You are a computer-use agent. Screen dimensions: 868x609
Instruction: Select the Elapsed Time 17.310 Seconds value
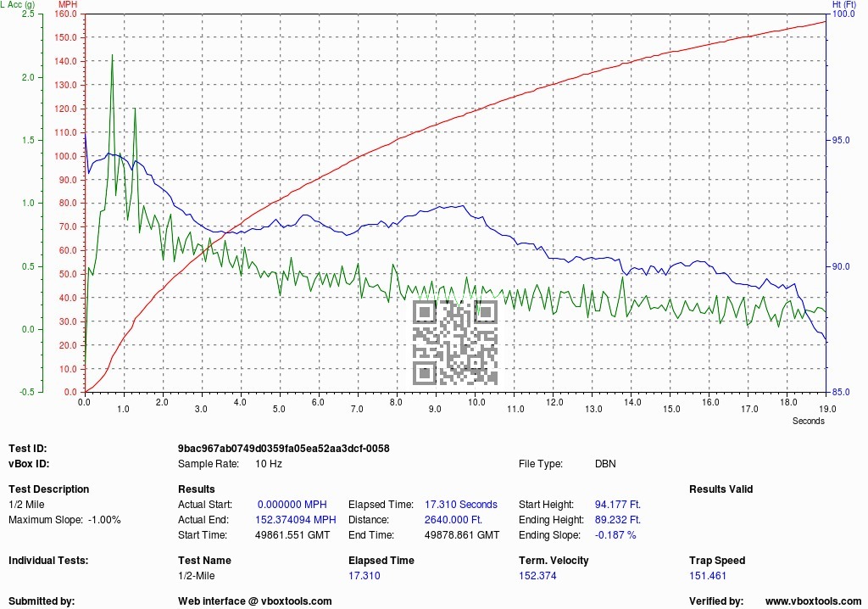point(460,505)
